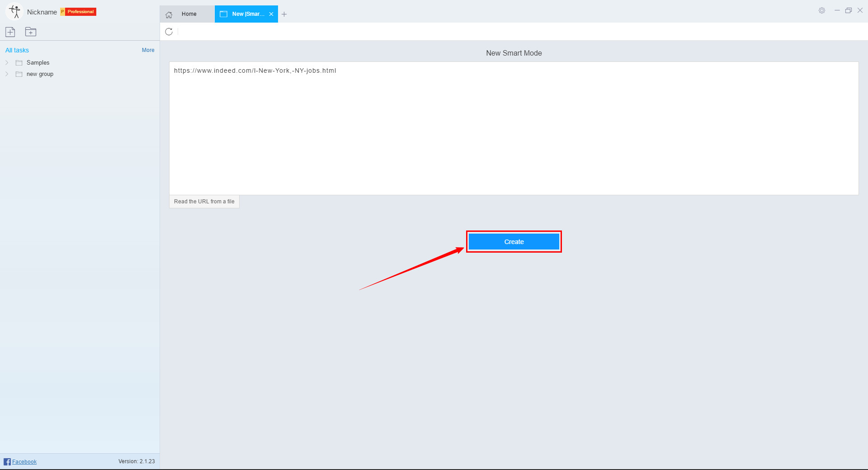Expand the Samples group
Image resolution: width=868 pixels, height=470 pixels.
point(7,62)
